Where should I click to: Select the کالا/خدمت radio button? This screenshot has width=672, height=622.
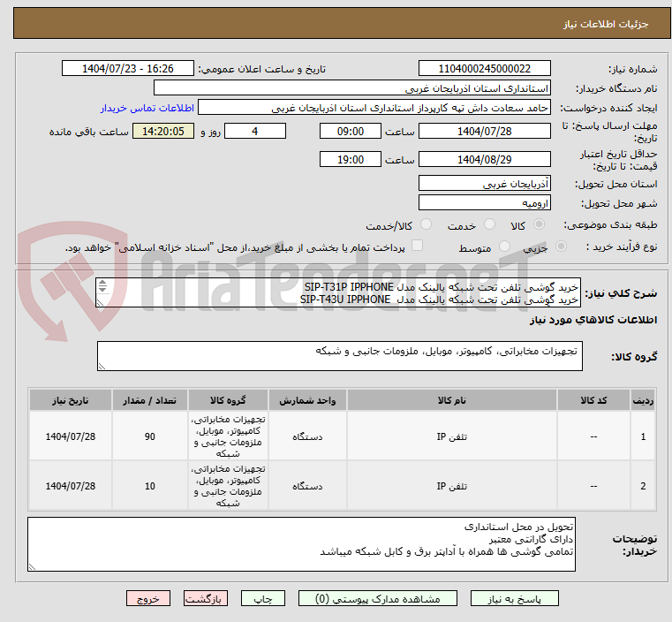pyautogui.click(x=426, y=224)
